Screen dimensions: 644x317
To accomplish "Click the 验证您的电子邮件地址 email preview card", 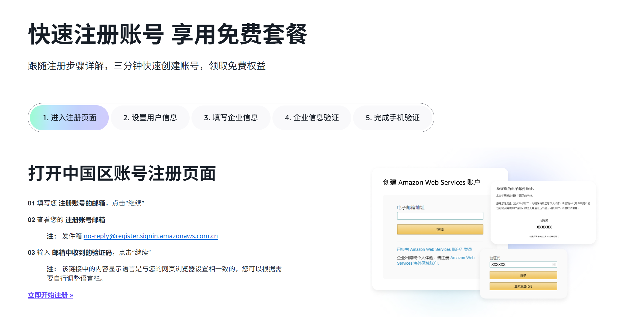I will (x=543, y=212).
